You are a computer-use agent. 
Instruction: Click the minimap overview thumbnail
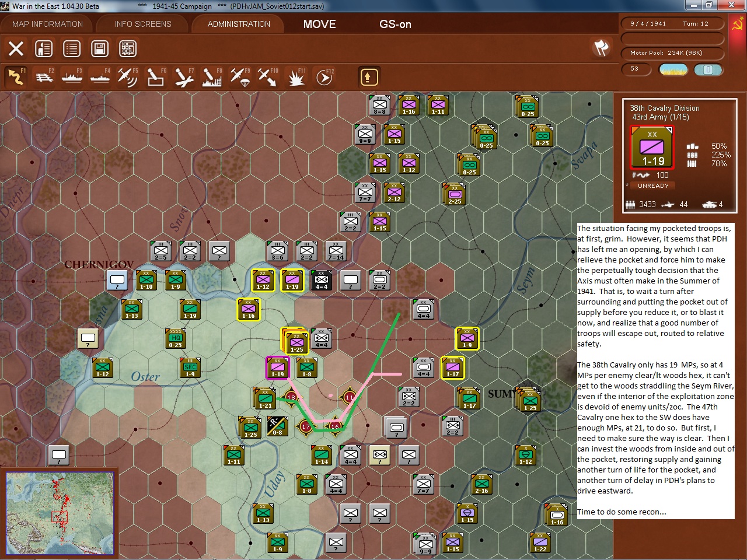coord(60,513)
